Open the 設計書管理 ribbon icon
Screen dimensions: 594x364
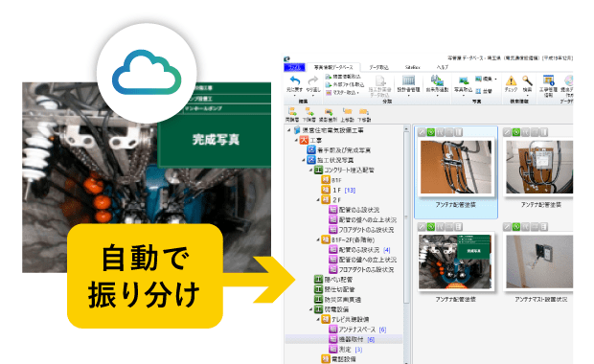point(408,80)
